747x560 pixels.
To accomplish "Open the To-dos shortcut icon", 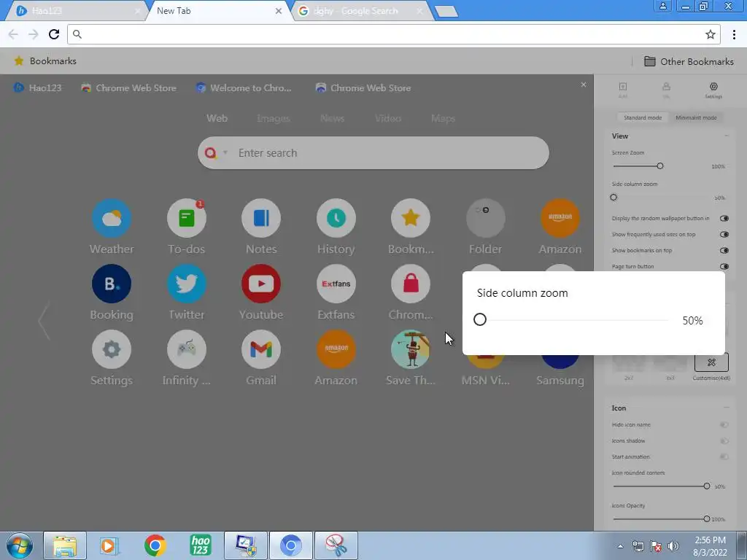I will (186, 218).
